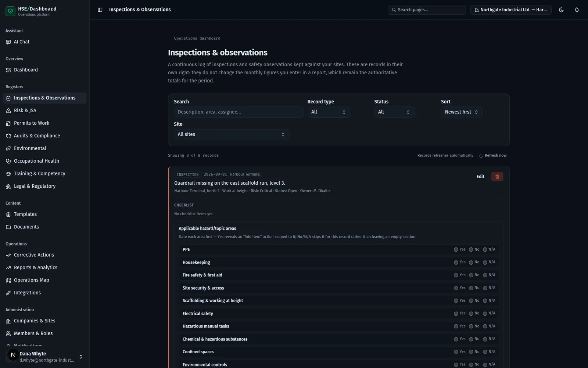Expand the Dana Whyte account menu
This screenshot has height=368, width=588.
coord(45,356)
